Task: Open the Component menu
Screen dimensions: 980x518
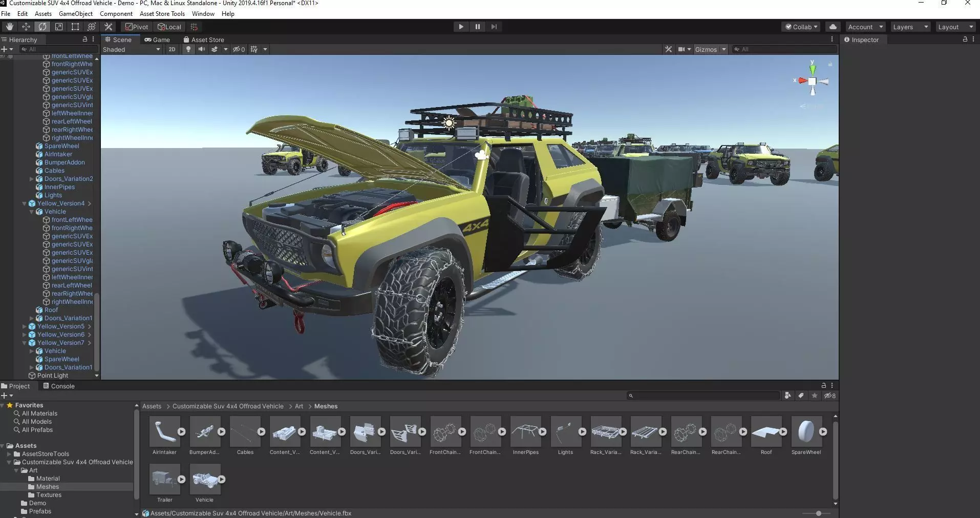Action: (x=116, y=14)
